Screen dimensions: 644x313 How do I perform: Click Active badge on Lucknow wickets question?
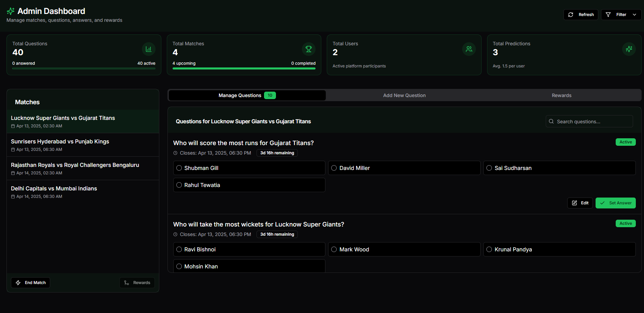coord(626,223)
